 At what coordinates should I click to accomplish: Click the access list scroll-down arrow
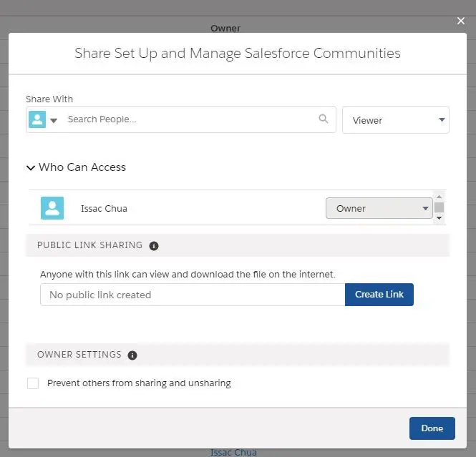click(x=439, y=218)
